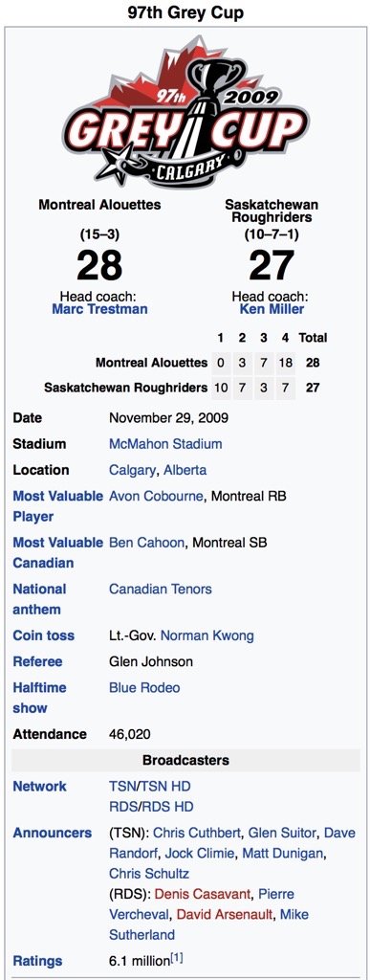
Task: Click the Matt Dunigan link
Action: pos(283,853)
